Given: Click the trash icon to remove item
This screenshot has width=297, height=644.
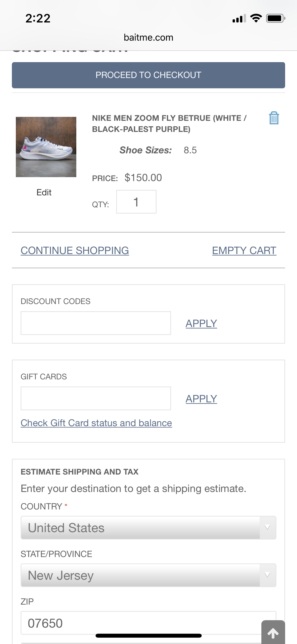Looking at the screenshot, I should 274,118.
